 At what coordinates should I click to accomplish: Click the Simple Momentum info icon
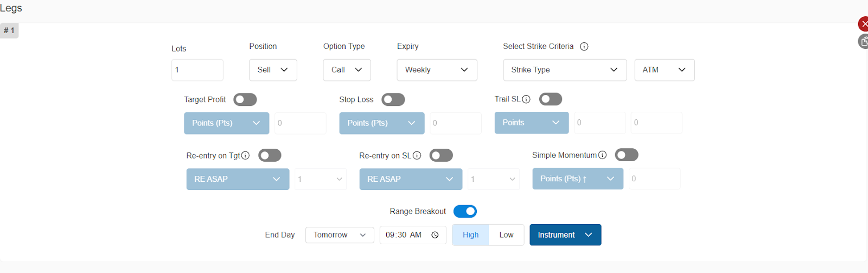(x=602, y=155)
